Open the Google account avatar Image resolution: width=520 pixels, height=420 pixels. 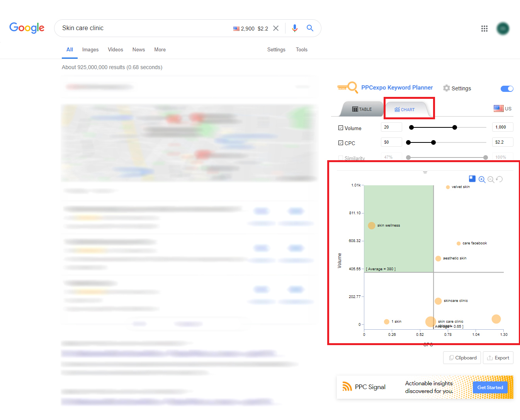click(x=503, y=29)
